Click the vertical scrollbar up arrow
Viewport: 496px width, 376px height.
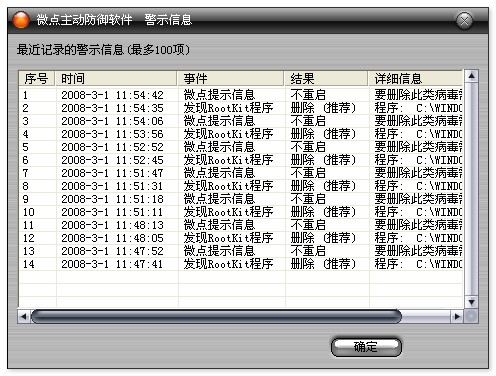coord(471,76)
